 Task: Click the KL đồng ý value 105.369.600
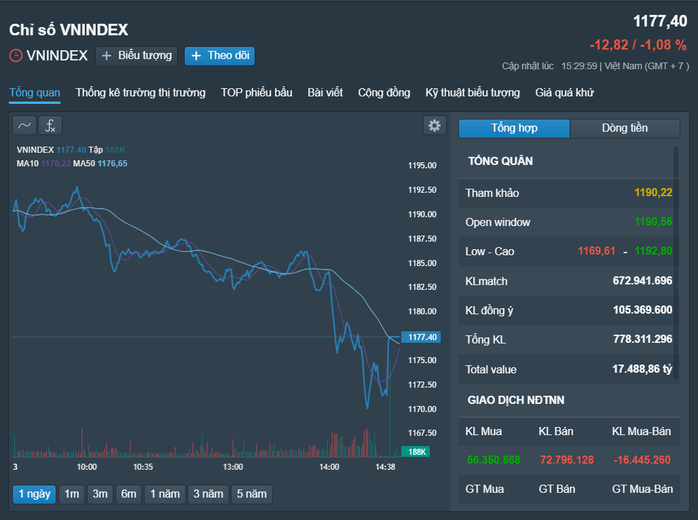coord(642,310)
